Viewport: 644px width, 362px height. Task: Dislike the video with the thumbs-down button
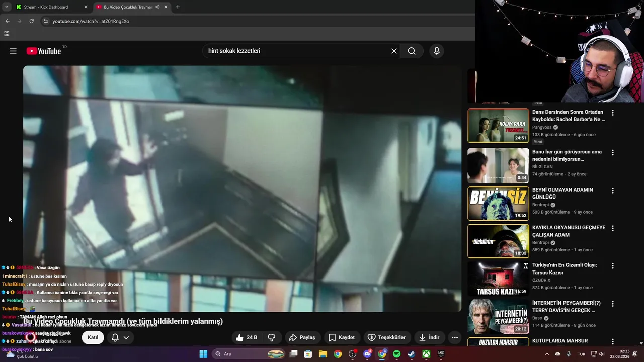click(272, 337)
